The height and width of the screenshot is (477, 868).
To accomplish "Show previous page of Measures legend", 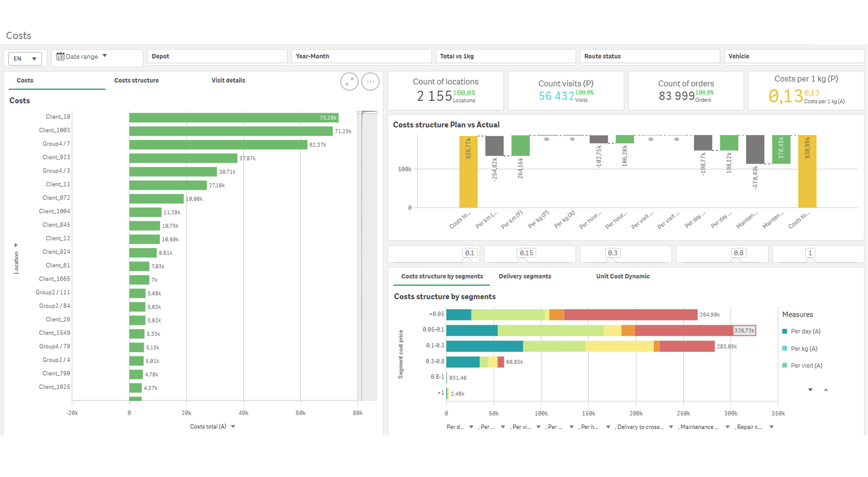I will tap(826, 390).
